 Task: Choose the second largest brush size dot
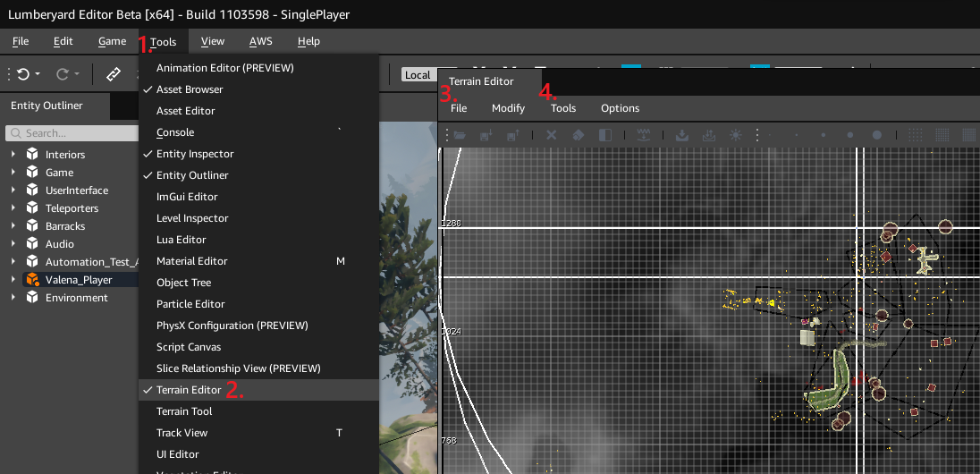pos(850,134)
